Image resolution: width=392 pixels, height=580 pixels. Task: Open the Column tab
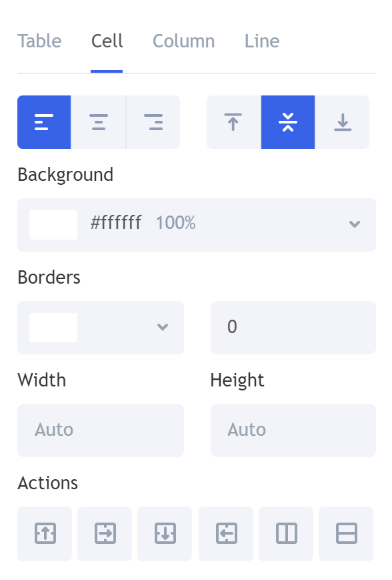pos(183,41)
